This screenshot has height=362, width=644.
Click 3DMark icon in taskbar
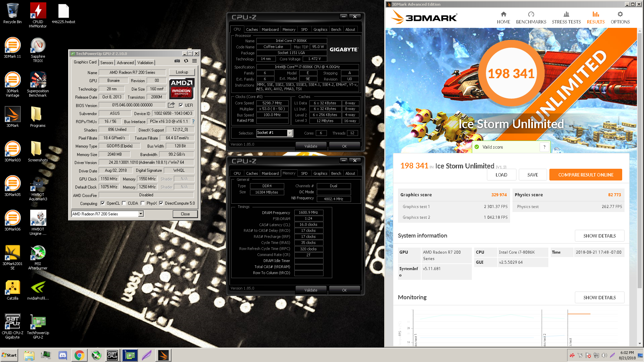163,355
